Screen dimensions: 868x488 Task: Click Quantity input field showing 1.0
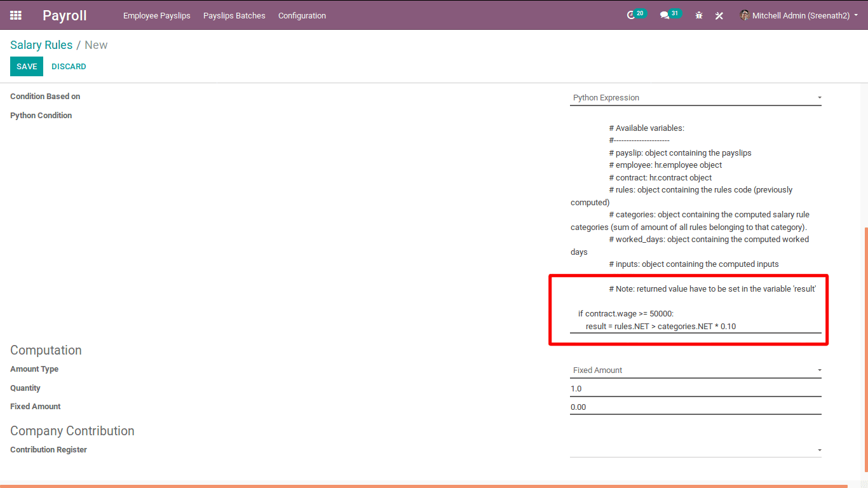coord(696,389)
